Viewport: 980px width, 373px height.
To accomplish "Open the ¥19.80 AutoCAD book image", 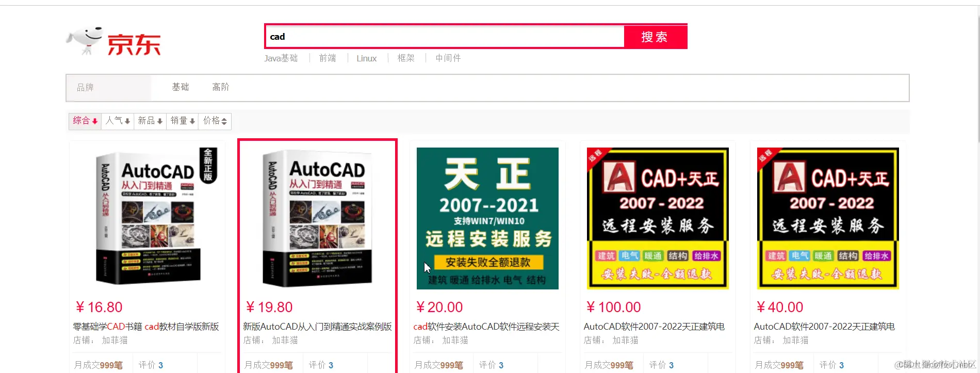I will click(x=317, y=218).
